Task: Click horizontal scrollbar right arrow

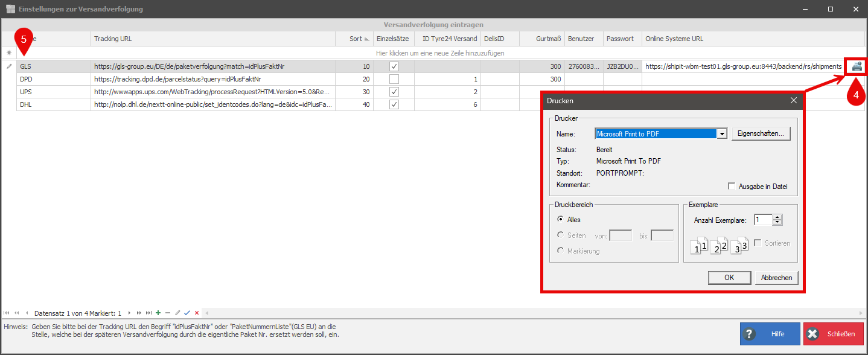Action: (861, 313)
